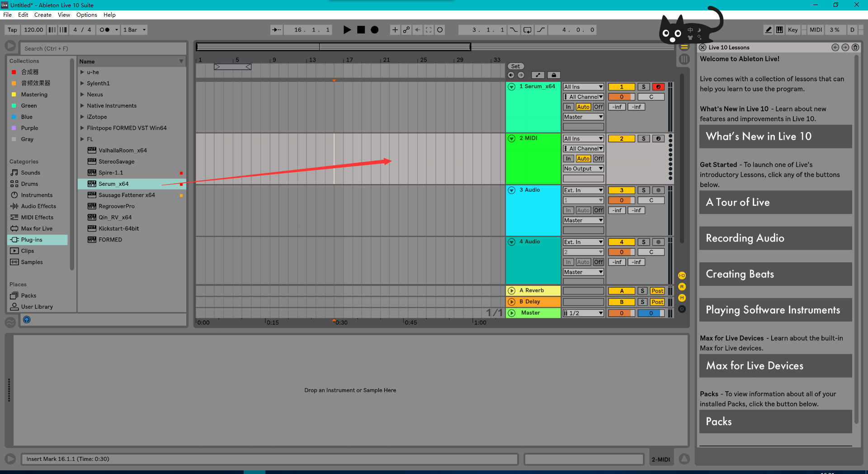Open the Create menu

pos(43,15)
